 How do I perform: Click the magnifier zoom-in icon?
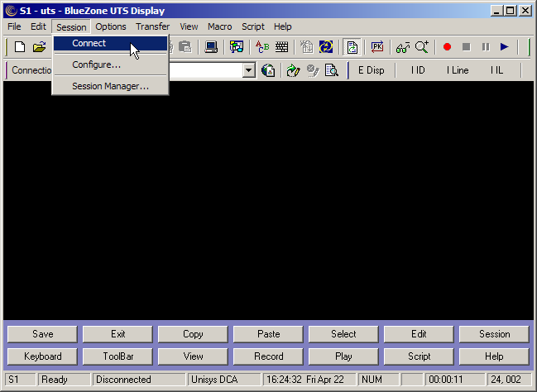(422, 47)
